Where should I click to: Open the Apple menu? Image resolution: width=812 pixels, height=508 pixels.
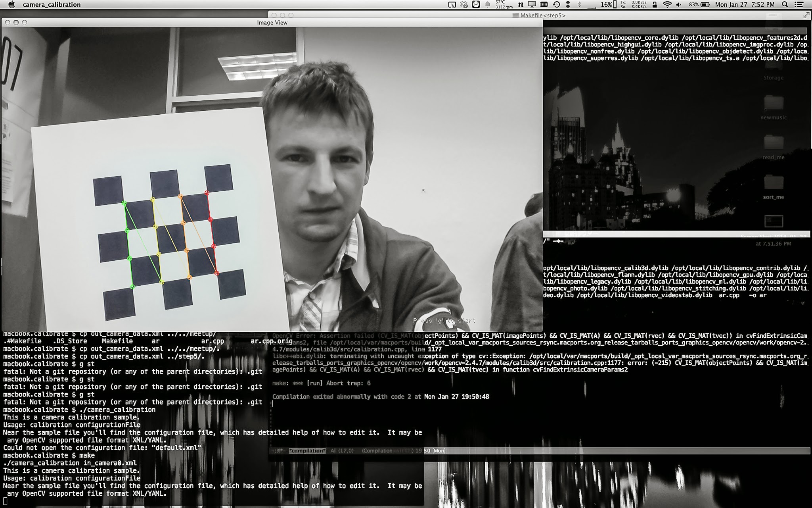tap(11, 5)
